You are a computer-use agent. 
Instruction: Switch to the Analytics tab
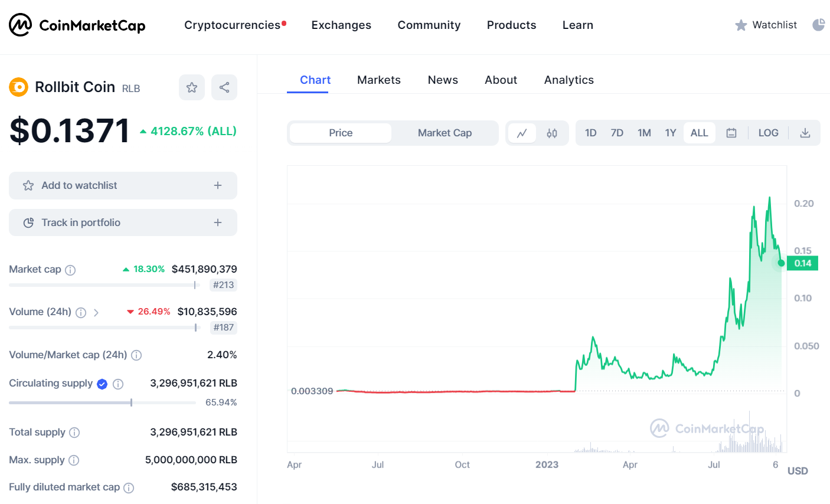(569, 80)
